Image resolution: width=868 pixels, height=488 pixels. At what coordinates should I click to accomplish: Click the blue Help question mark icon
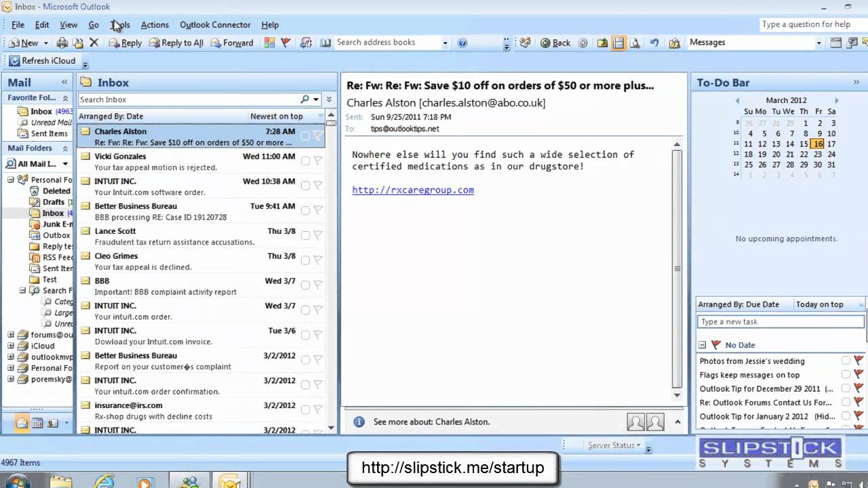[x=462, y=43]
